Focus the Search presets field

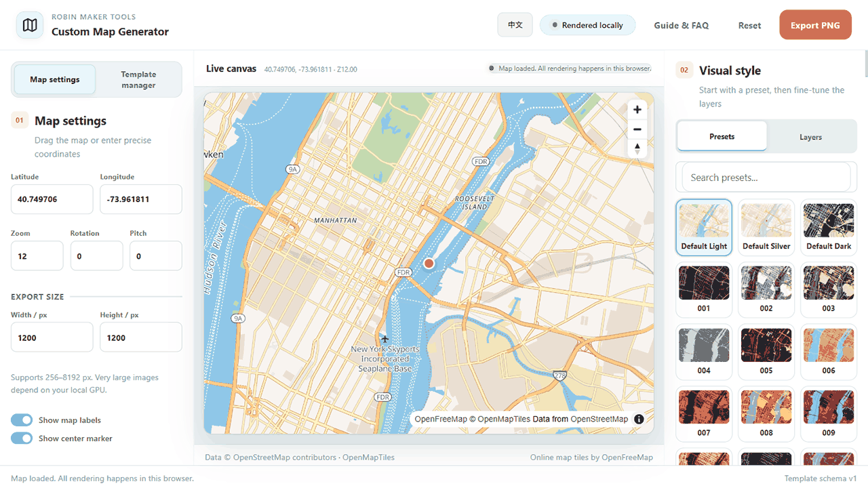pos(766,178)
